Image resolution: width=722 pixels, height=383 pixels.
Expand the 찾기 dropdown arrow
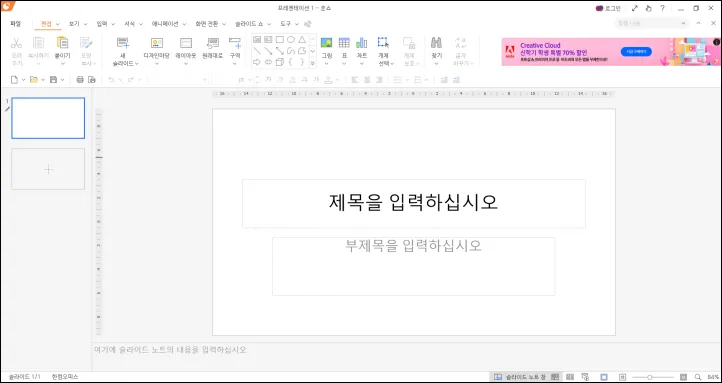coord(436,64)
